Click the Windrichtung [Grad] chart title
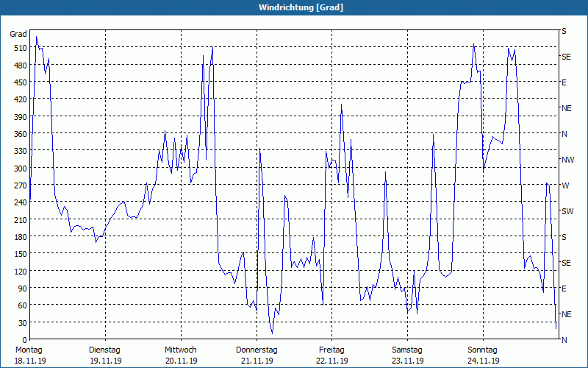 click(x=301, y=7)
